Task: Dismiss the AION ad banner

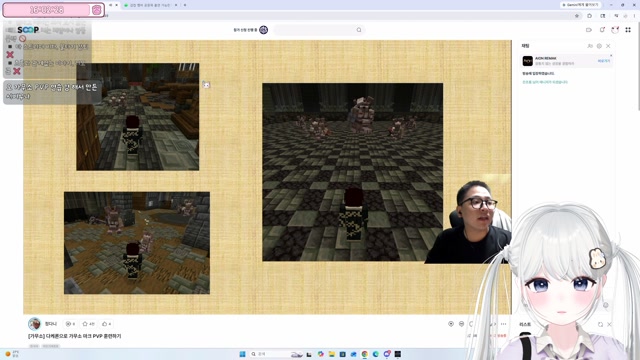Action: coord(611,56)
